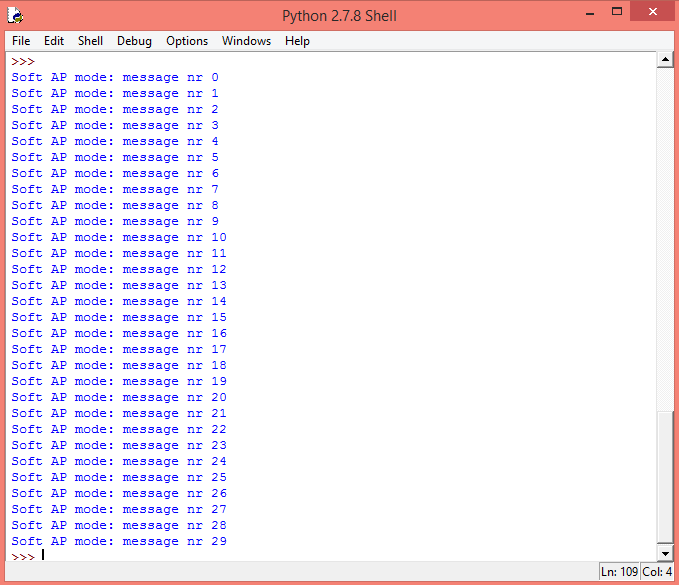Click the line 'message nr 23'
679x585 pixels.
119,446
